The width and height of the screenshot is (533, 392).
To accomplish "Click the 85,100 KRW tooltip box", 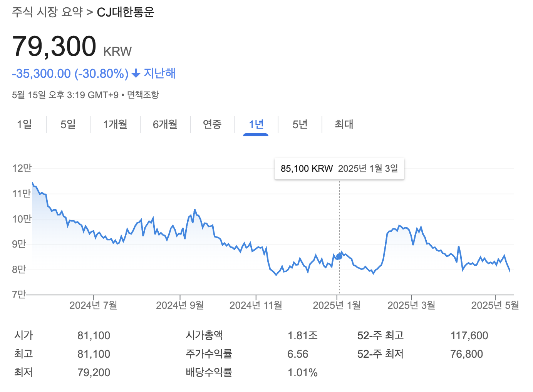I will [x=339, y=168].
